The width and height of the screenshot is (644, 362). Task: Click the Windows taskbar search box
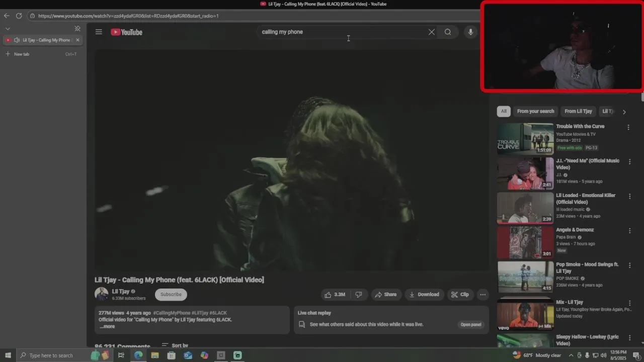64,355
